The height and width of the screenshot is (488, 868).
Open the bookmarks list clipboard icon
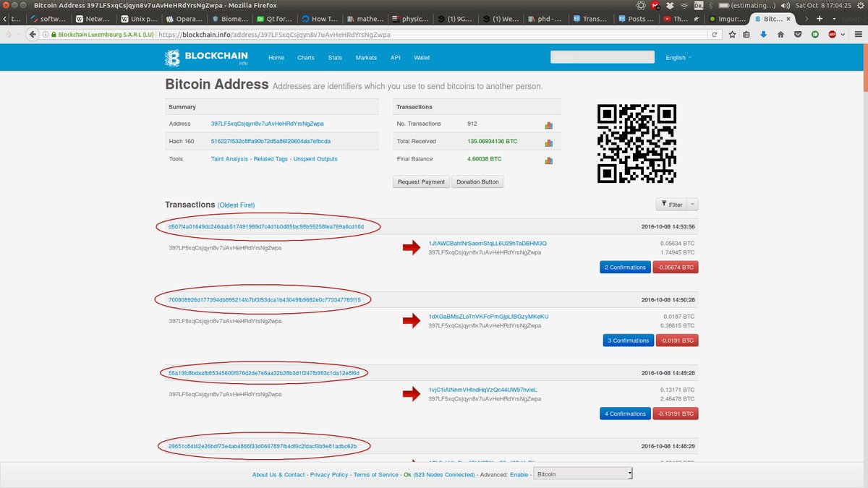(x=747, y=34)
